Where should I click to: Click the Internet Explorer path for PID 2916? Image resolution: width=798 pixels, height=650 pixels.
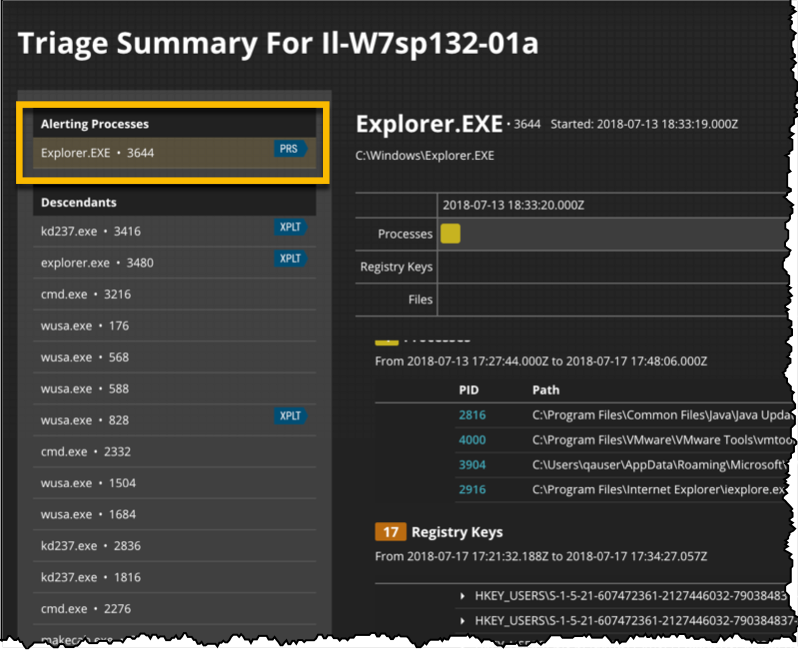[x=660, y=490]
